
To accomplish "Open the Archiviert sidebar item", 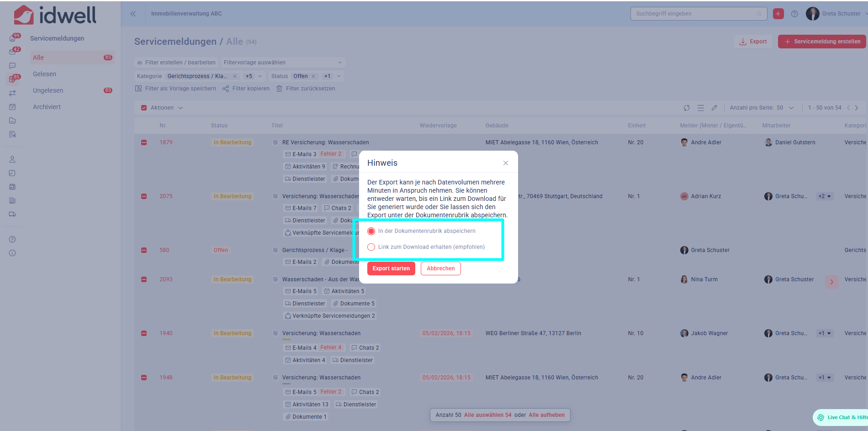I will [47, 107].
